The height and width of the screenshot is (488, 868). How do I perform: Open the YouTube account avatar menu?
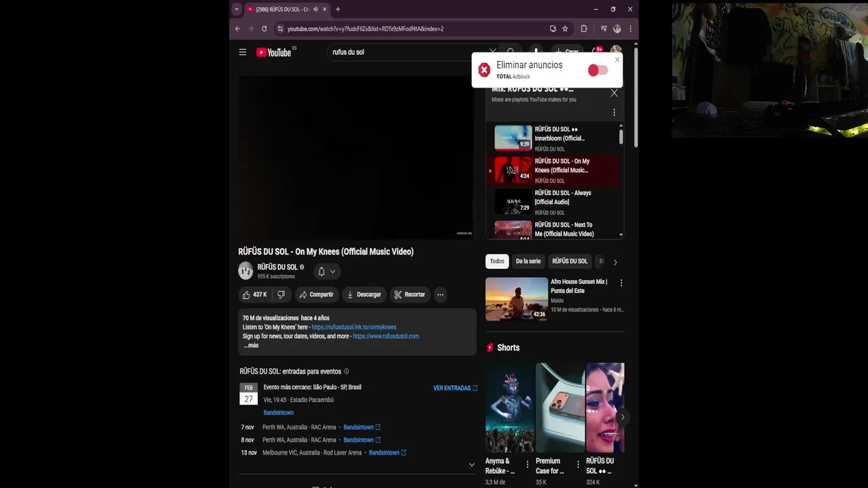[x=616, y=51]
